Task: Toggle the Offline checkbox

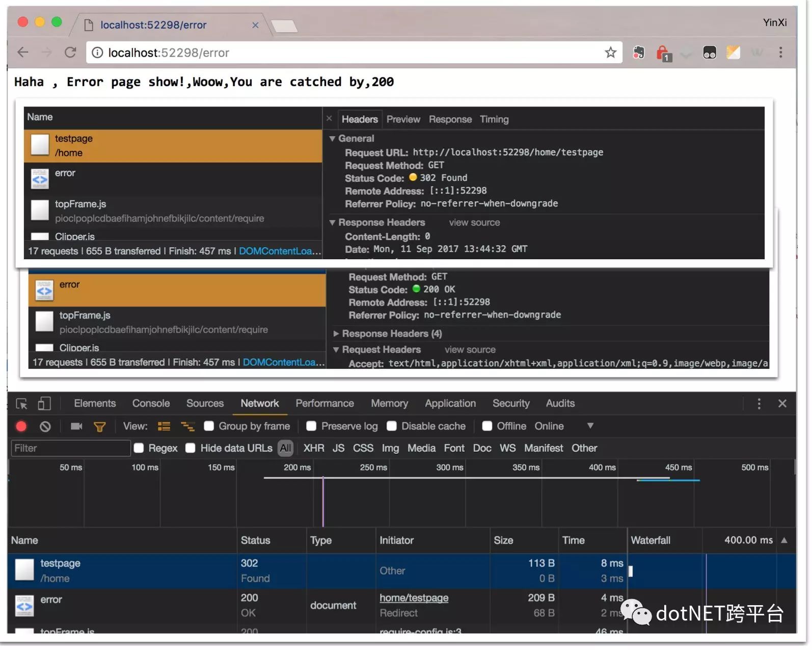Action: click(488, 426)
